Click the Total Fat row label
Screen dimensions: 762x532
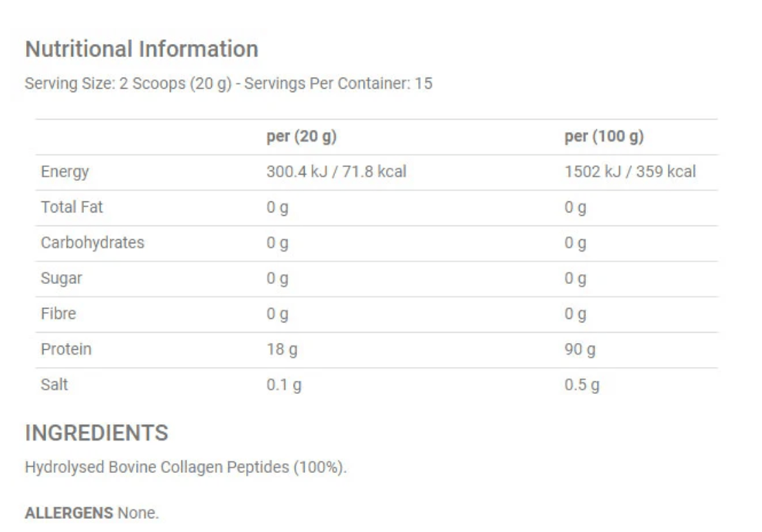(x=72, y=207)
